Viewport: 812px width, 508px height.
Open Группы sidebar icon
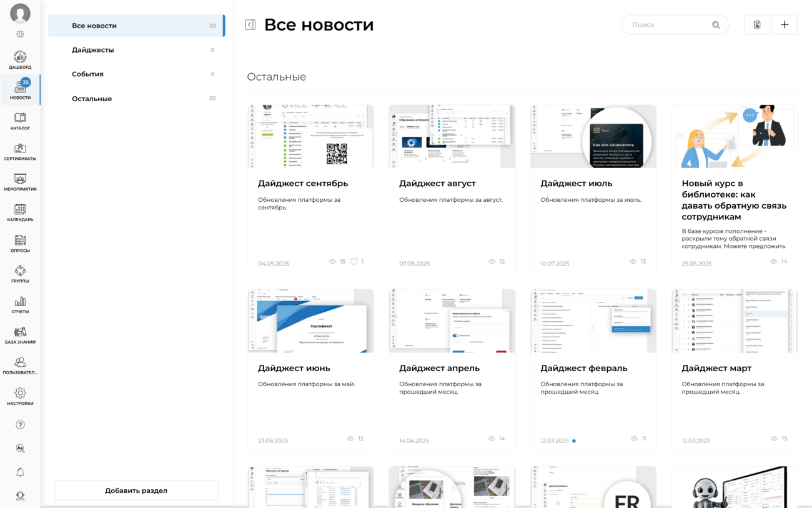coord(20,274)
